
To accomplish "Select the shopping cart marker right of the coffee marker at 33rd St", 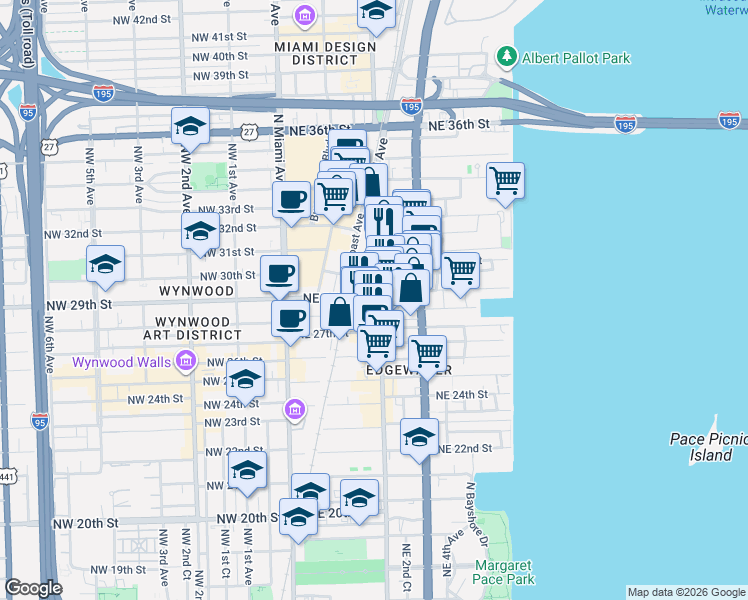I will click(x=333, y=198).
